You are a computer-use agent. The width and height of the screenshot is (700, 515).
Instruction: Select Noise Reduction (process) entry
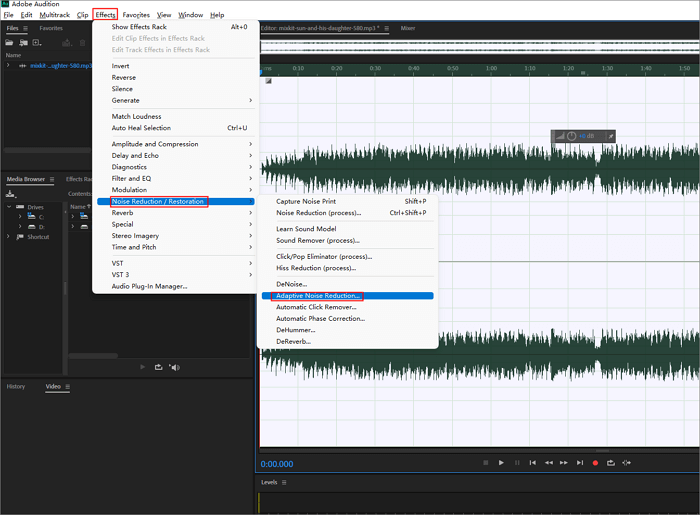pos(348,213)
